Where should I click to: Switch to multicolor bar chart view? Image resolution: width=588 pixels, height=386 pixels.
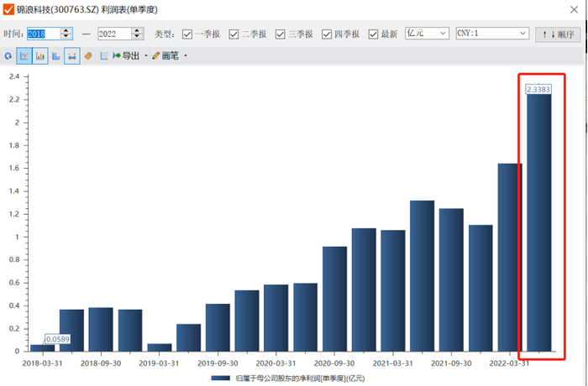(40, 56)
